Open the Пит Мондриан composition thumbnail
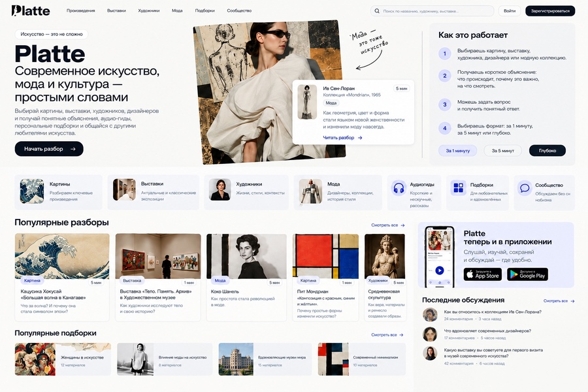Image resolution: width=588 pixels, height=392 pixels. pyautogui.click(x=325, y=256)
